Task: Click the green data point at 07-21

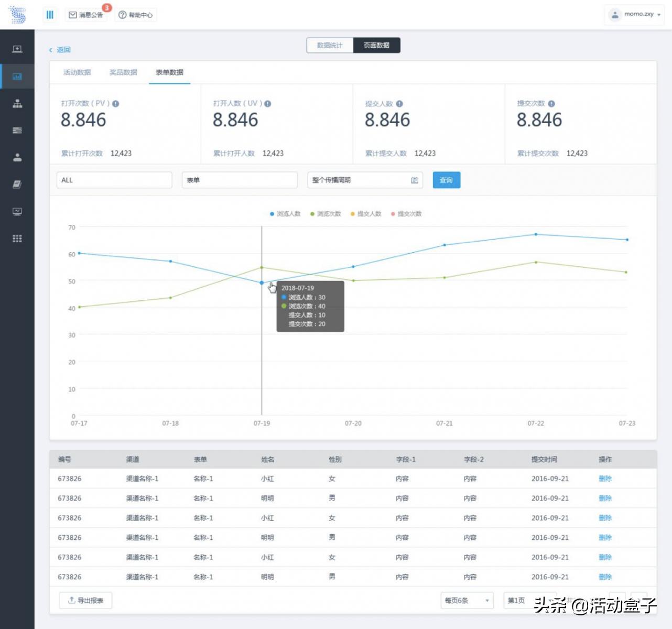Action: point(445,277)
